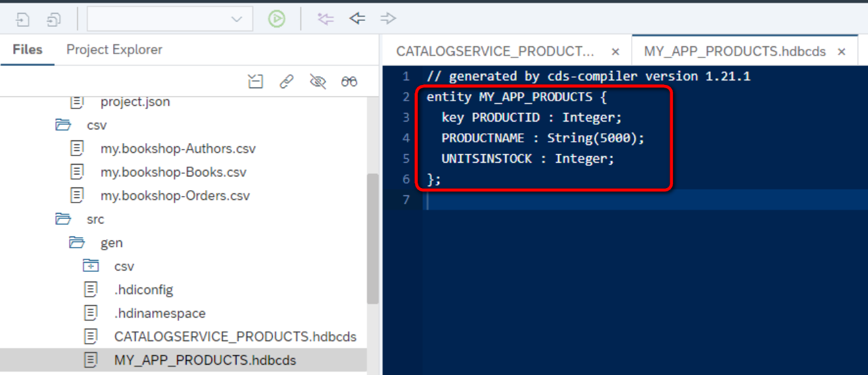868x375 pixels.
Task: Click the navigate forward arrow
Action: pos(388,18)
